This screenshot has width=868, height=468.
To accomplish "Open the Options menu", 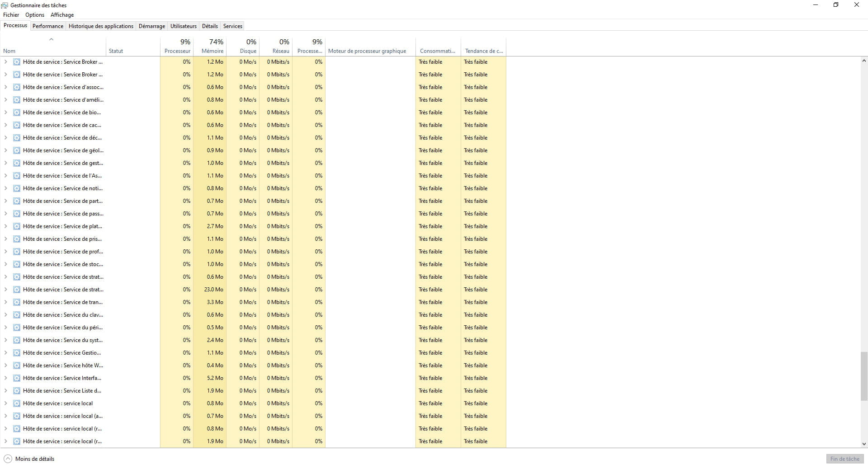I will click(35, 15).
